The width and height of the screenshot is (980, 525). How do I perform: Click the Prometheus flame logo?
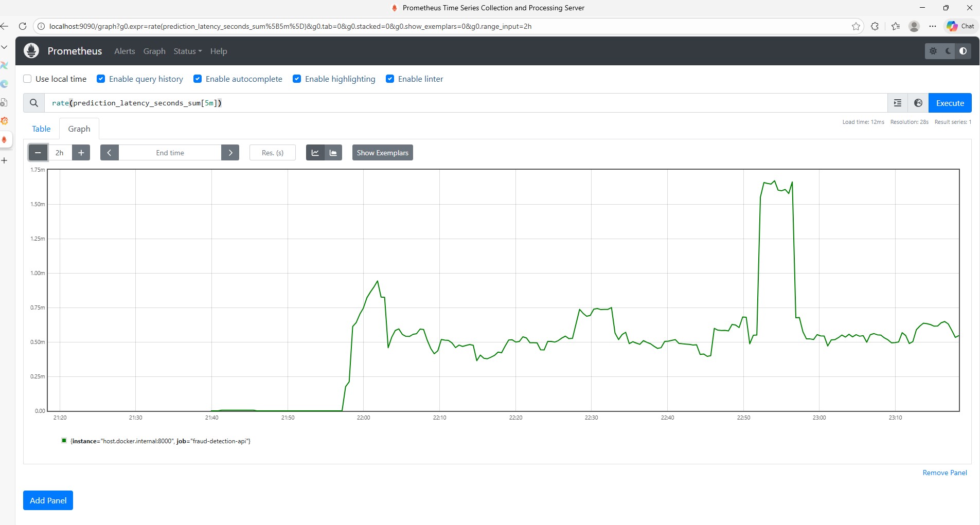[x=31, y=51]
